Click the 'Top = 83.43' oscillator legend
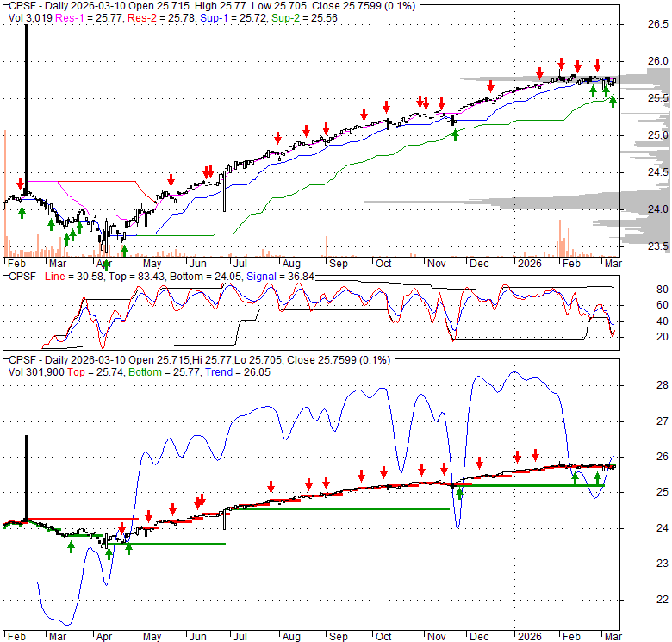The width and height of the screenshot is (672, 642). (137, 277)
